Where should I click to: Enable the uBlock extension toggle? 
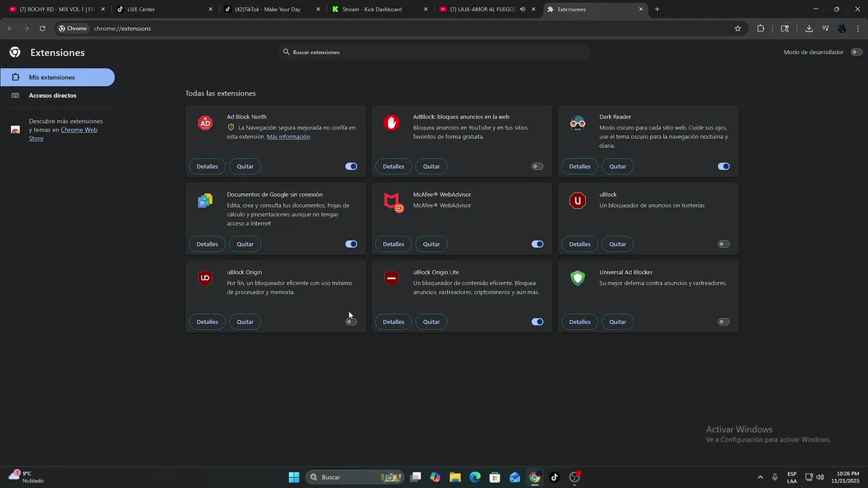point(724,244)
